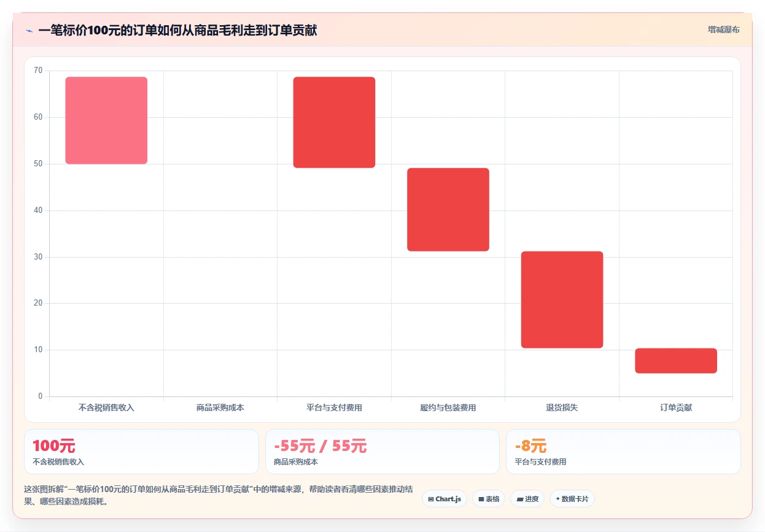Click the 订单贡献 x-axis label
Image resolution: width=765 pixels, height=532 pixels.
[676, 407]
